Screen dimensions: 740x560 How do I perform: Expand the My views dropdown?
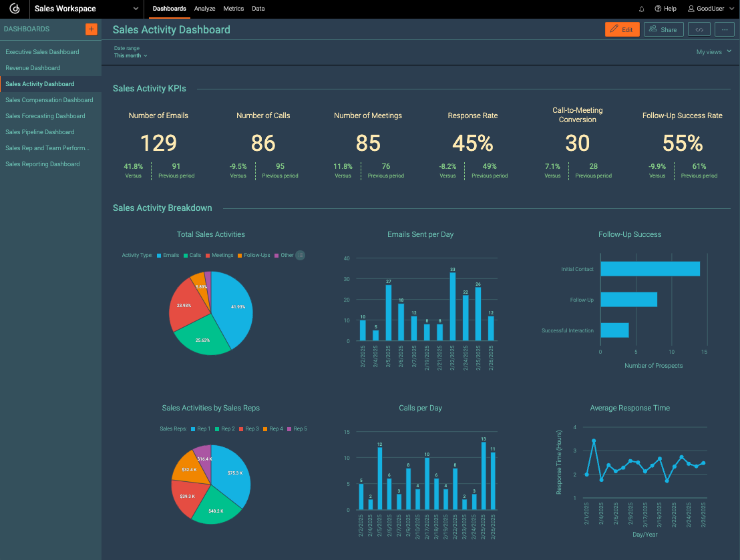(713, 51)
